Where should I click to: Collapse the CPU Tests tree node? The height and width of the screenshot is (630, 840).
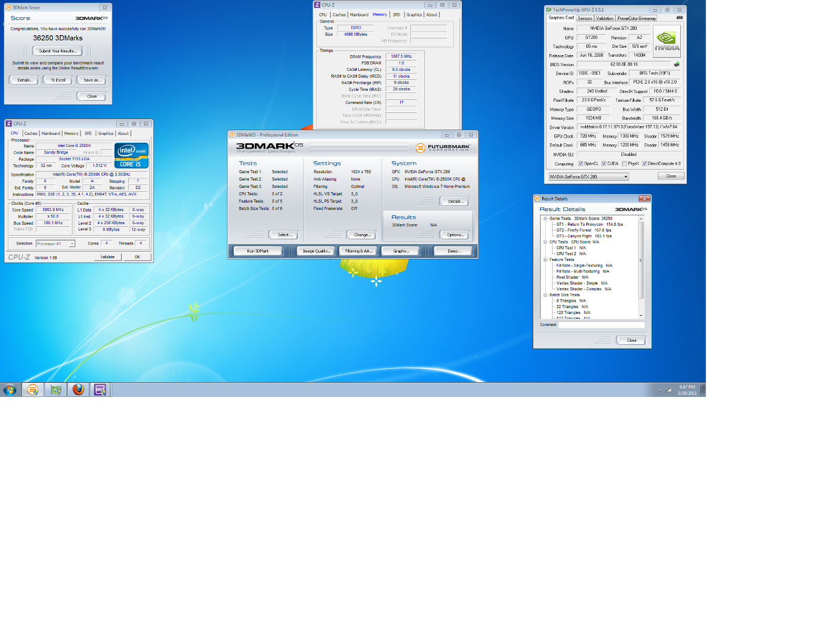545,242
